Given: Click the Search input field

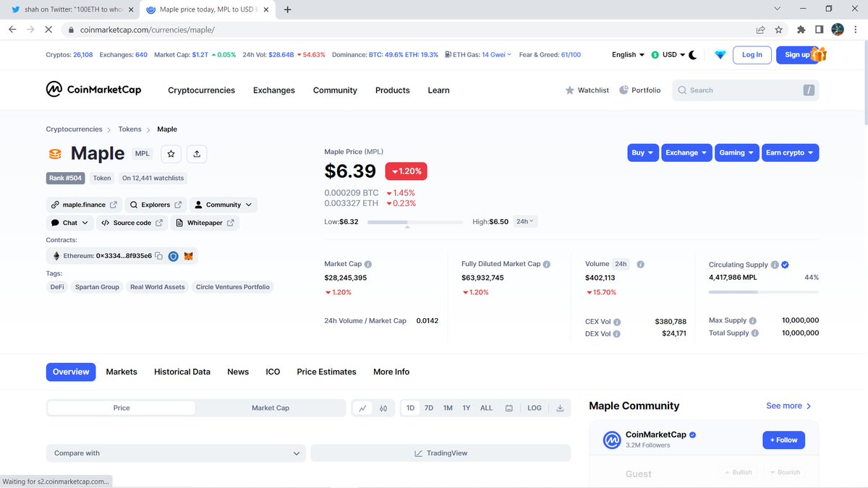Looking at the screenshot, I should pos(746,90).
